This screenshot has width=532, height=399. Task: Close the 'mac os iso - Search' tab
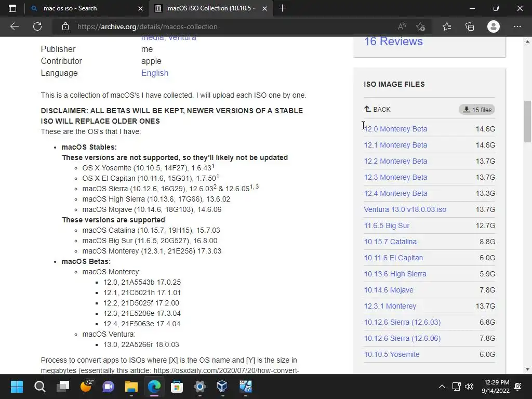[x=140, y=8]
